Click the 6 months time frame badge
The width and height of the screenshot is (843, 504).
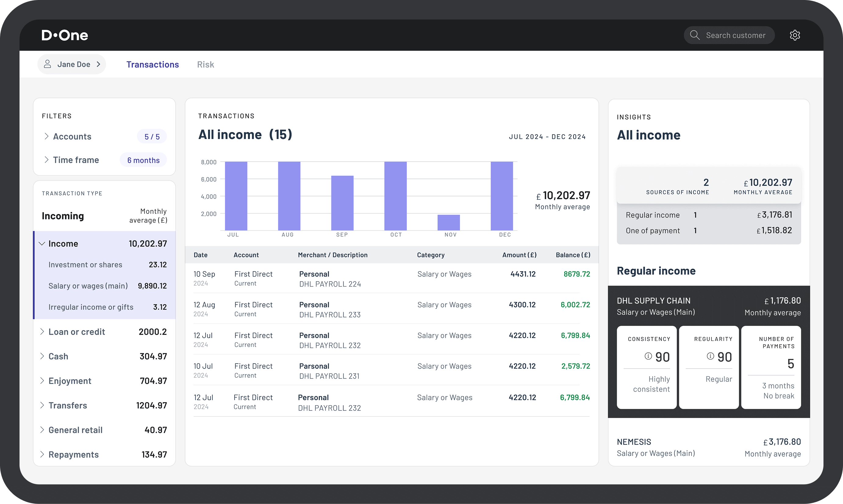coord(143,160)
